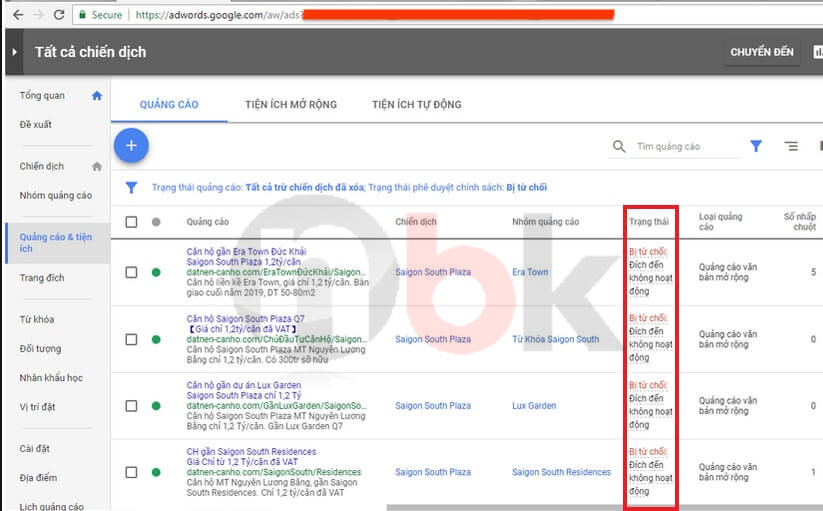Open the TIỆN ÍCH MỞ RỘNG tab
The image size is (823, 511).
[x=291, y=104]
